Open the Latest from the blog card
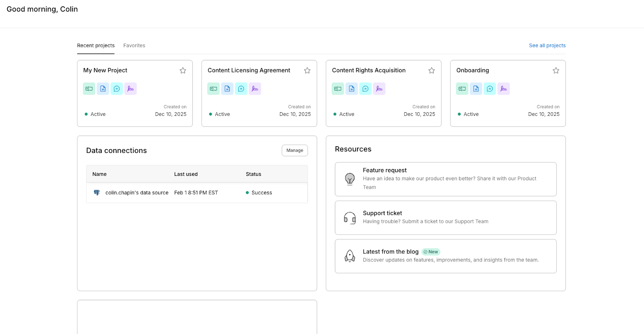This screenshot has width=644, height=334. click(445, 256)
